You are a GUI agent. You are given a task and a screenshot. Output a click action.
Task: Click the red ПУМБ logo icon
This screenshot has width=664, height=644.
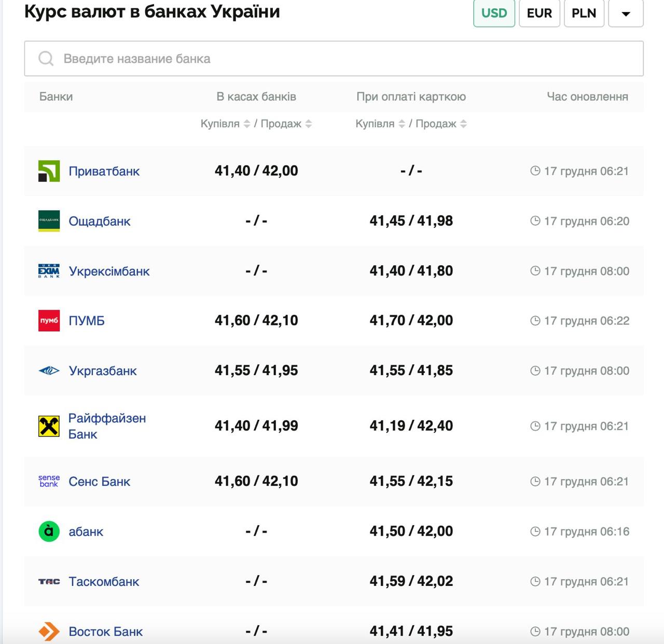point(49,321)
